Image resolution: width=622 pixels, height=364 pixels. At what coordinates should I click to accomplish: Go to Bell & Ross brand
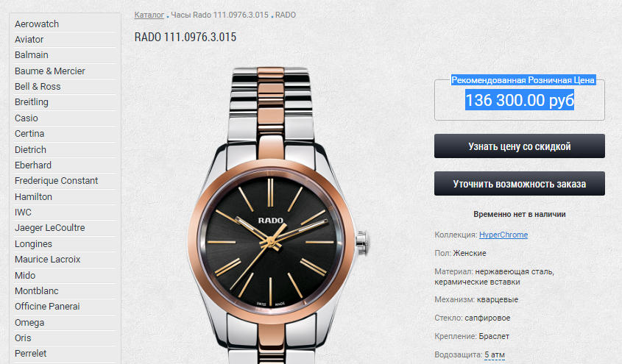38,87
